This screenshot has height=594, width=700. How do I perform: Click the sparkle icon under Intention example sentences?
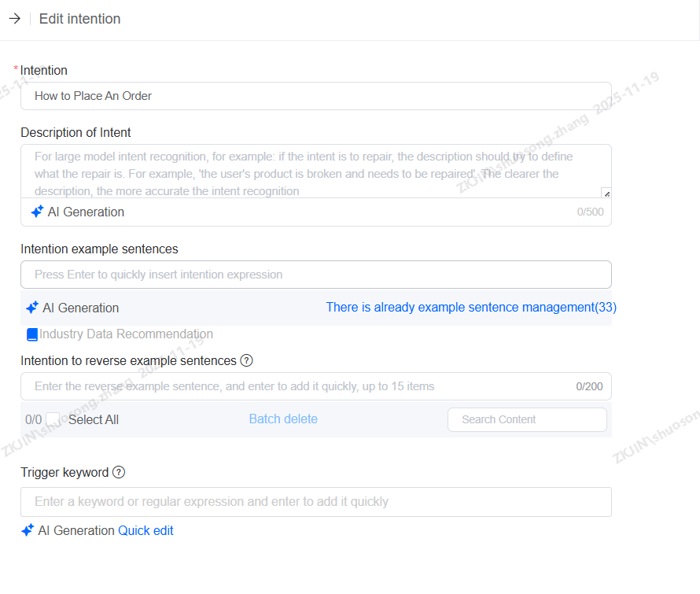point(32,308)
